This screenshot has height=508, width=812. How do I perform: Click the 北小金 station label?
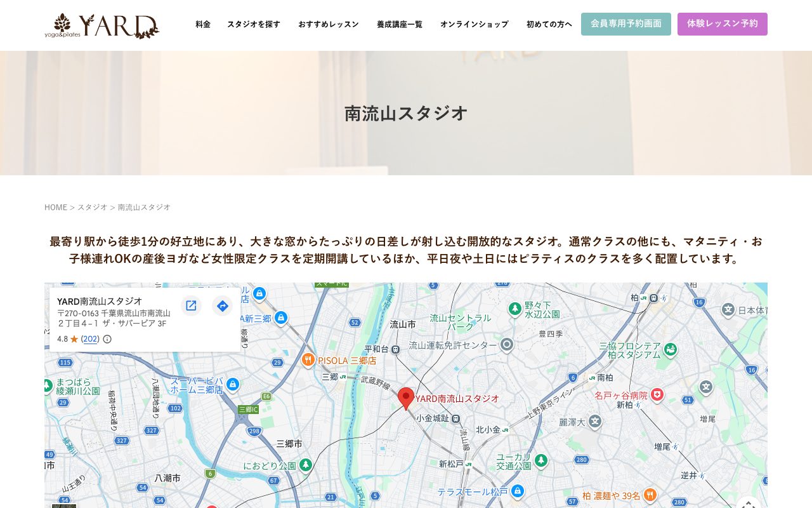pos(488,430)
